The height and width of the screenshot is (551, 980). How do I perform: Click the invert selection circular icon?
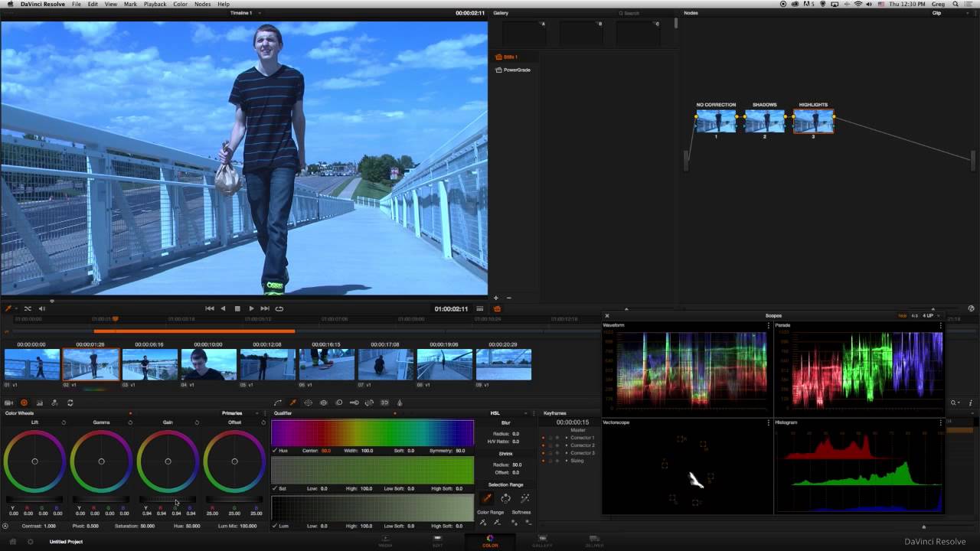point(505,498)
